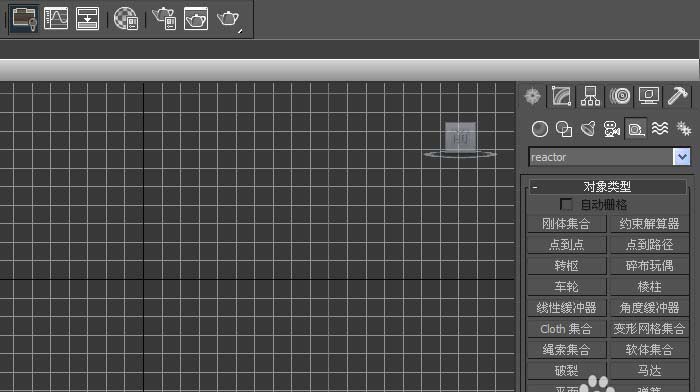Open the Curve Editor
The height and width of the screenshot is (392, 700).
coord(56,19)
